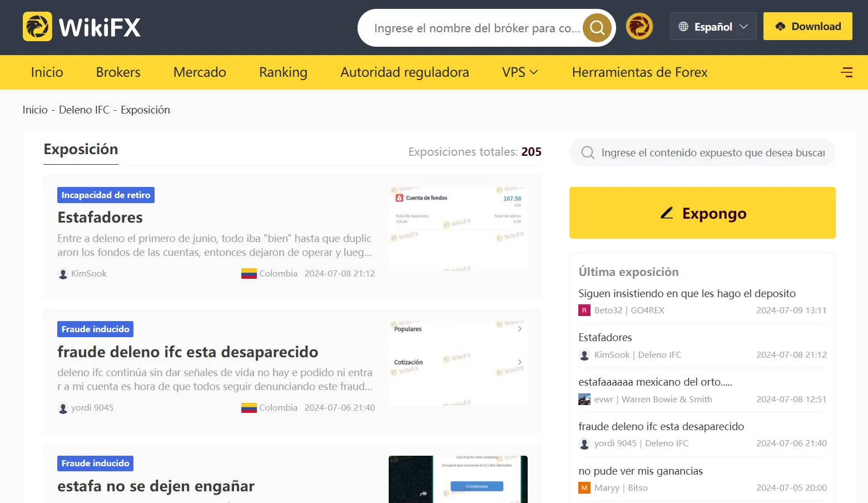Click timestamp '2024-07-05 20:00'
This screenshot has width=868, height=503.
click(791, 488)
